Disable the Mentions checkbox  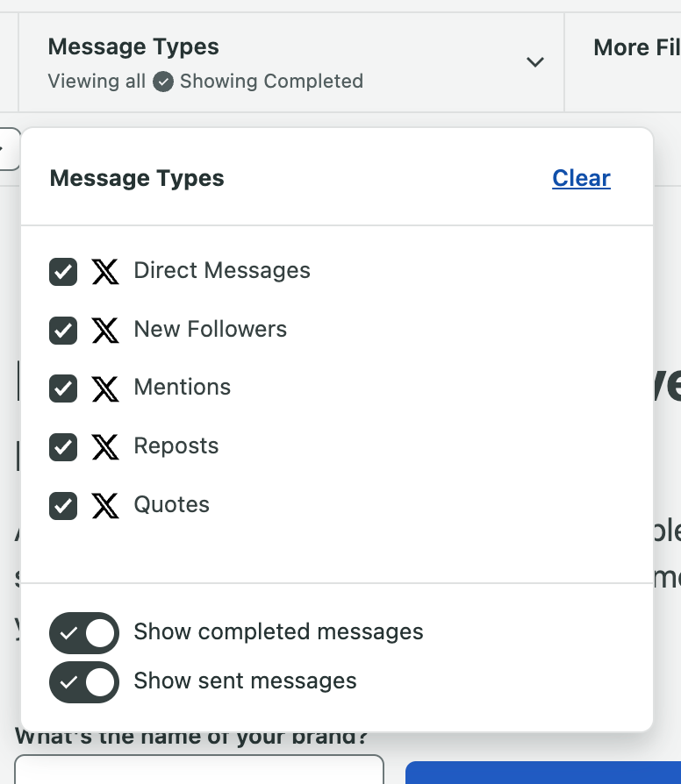(62, 388)
